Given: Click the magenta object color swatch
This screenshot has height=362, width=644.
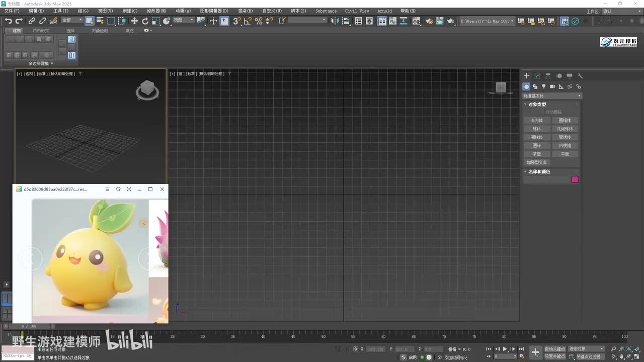Looking at the screenshot, I should pos(575,179).
